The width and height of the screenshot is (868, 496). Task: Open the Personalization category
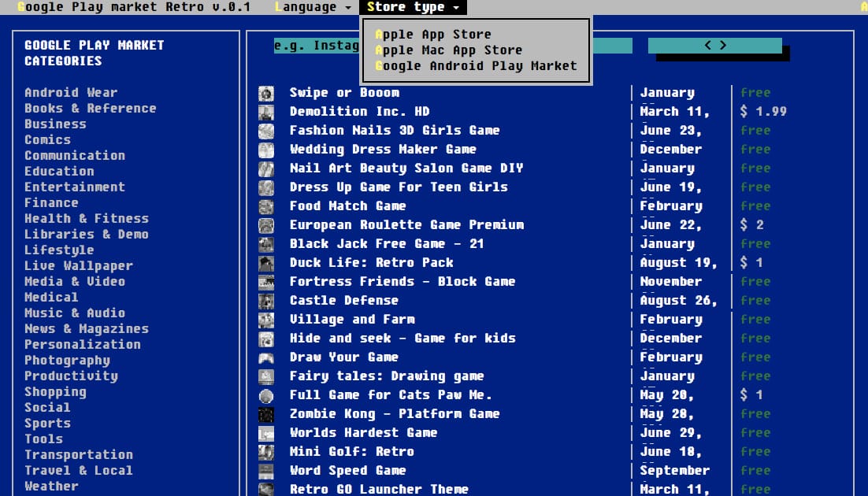83,344
